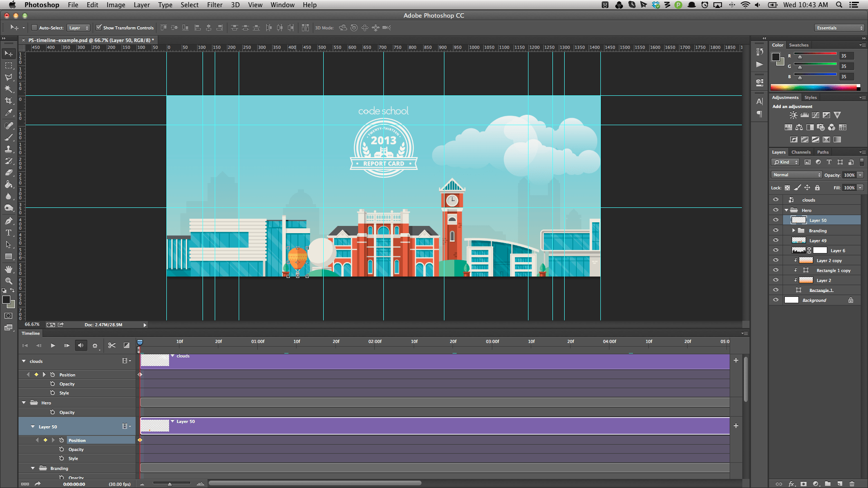Toggle the Auto-Select checkbox
868x488 pixels.
coord(34,28)
